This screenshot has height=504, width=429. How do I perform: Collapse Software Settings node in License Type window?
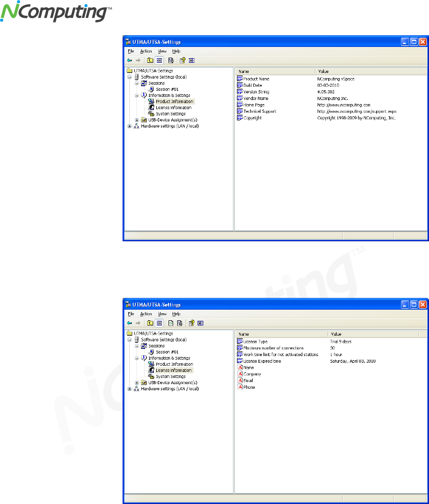129,340
